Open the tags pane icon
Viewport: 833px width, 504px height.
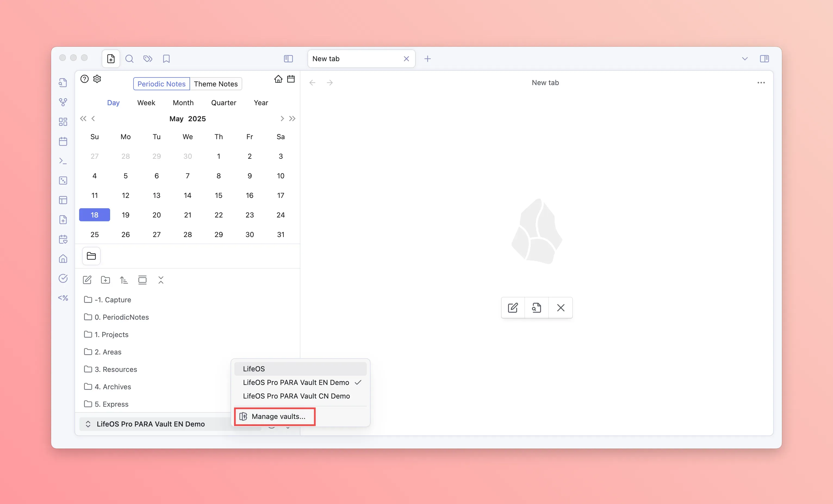pos(148,59)
